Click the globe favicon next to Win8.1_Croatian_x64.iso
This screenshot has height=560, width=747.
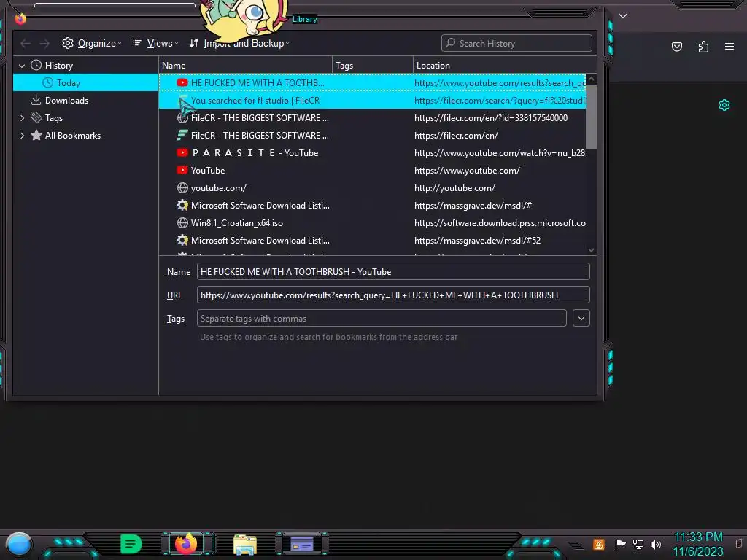(182, 223)
